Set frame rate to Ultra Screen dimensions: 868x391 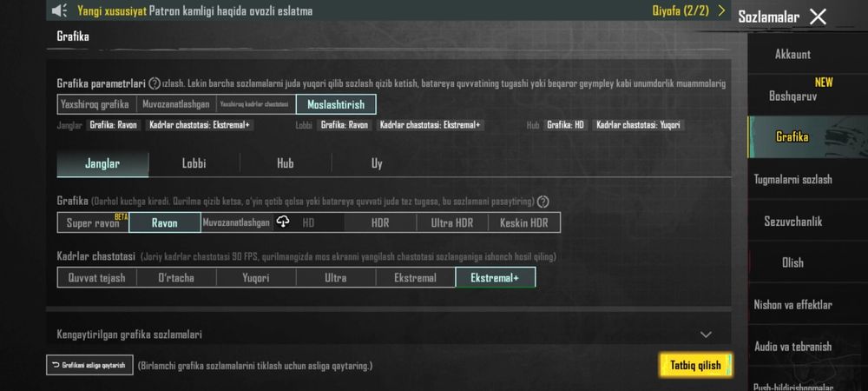point(336,277)
